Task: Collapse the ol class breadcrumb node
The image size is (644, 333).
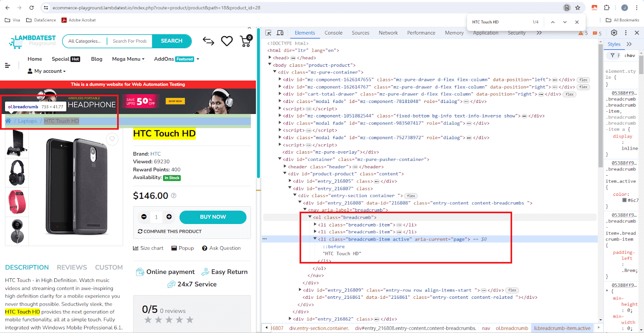Action: (310, 217)
